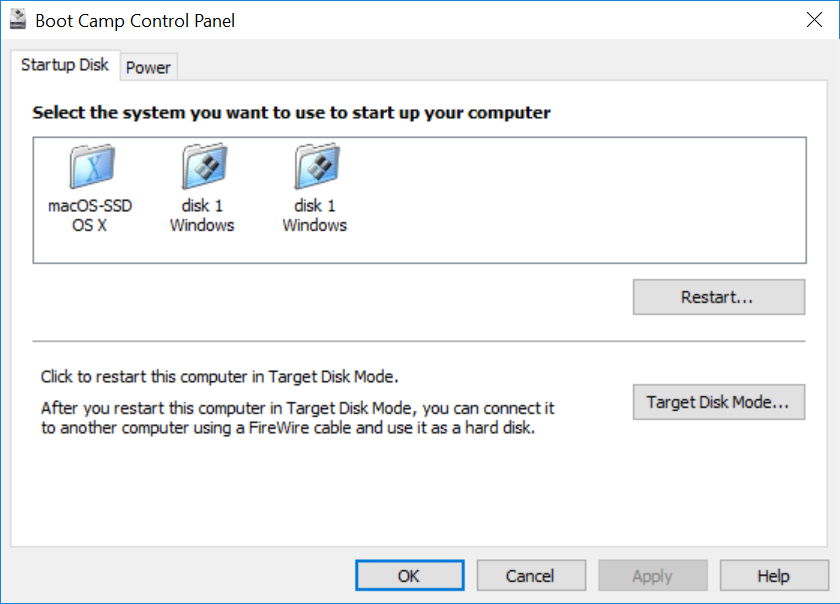Select the last disk 1 Windows icon
Screen dimensions: 840x604
(315, 166)
